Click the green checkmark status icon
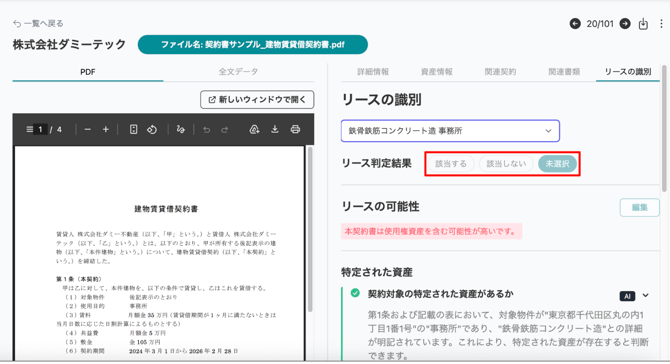Image resolution: width=670 pixels, height=364 pixels. pos(355,293)
